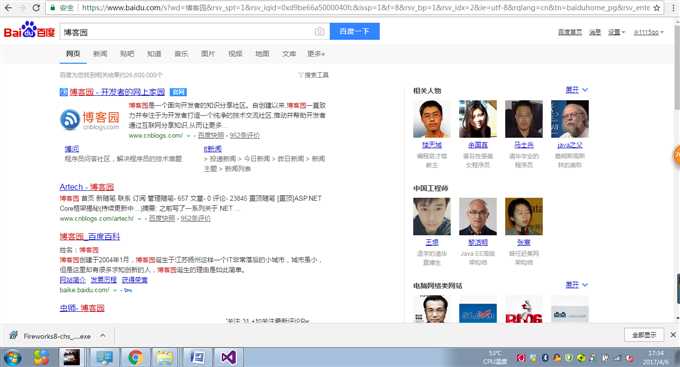The height and width of the screenshot is (367, 680).
Task: Open the Chrome three-dot menu
Action: pos(672,8)
